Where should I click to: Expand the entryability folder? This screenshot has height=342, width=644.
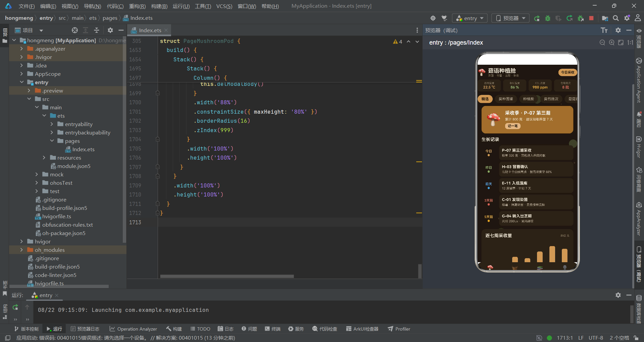coord(52,124)
